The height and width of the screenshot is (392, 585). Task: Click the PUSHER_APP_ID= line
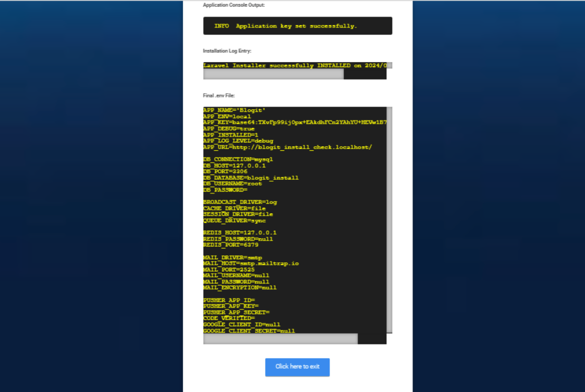[x=229, y=300]
